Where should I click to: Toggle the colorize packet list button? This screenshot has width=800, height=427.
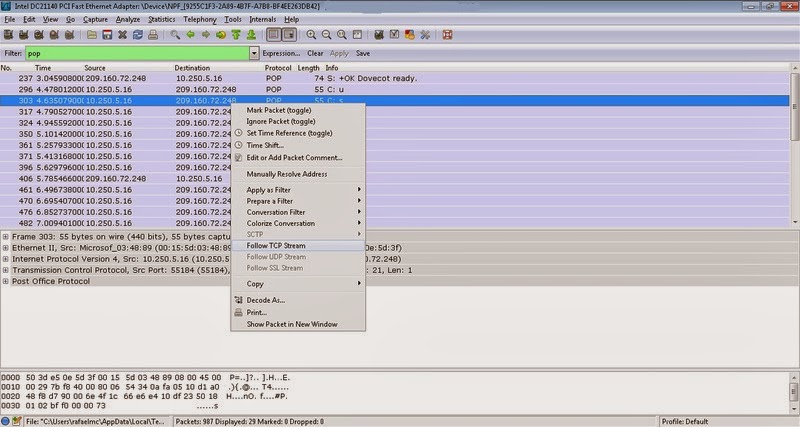point(273,35)
